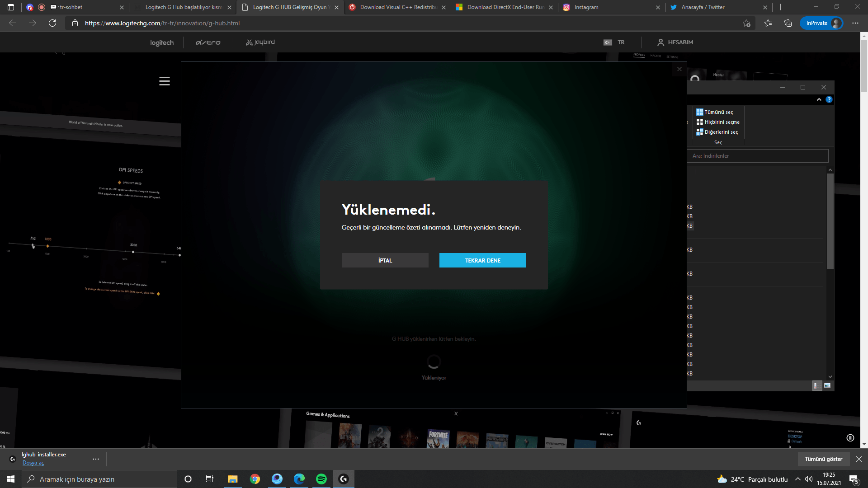The image size is (868, 488).
Task: Open the Edge tab actions menu icon
Action: click(x=11, y=7)
